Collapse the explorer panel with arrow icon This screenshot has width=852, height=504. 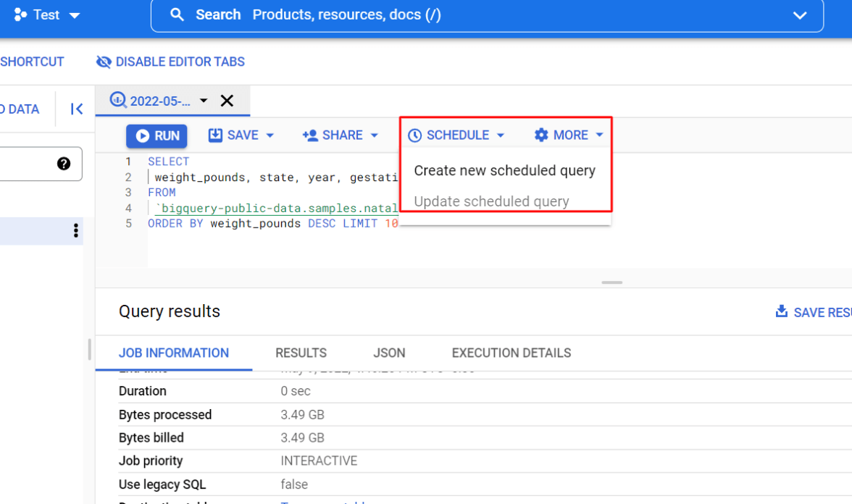77,109
